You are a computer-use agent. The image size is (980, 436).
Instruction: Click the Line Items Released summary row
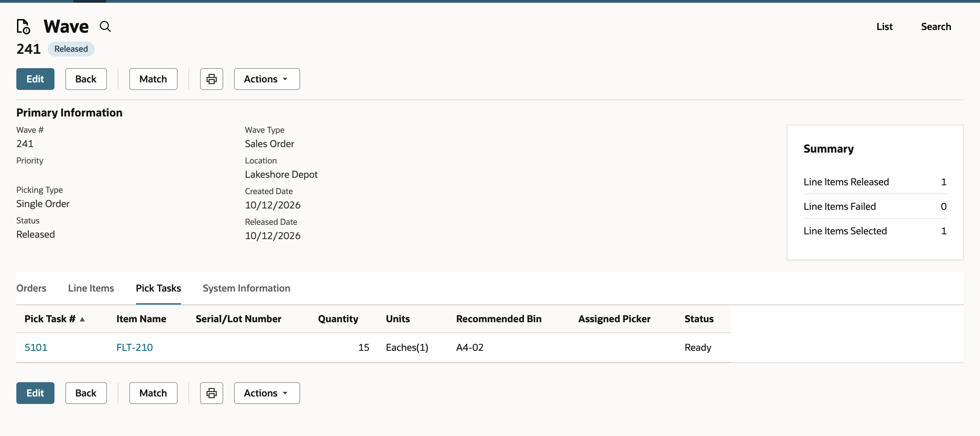point(875,182)
